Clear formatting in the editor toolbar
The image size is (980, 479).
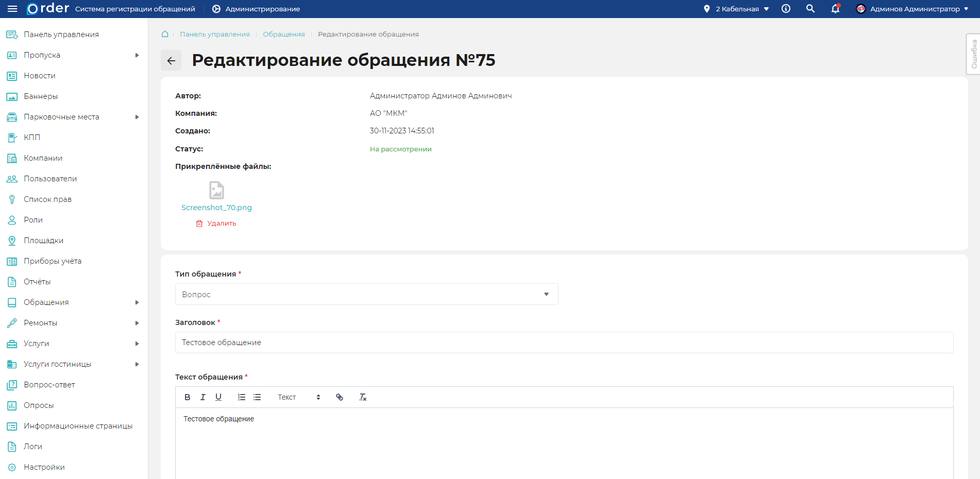pos(363,397)
